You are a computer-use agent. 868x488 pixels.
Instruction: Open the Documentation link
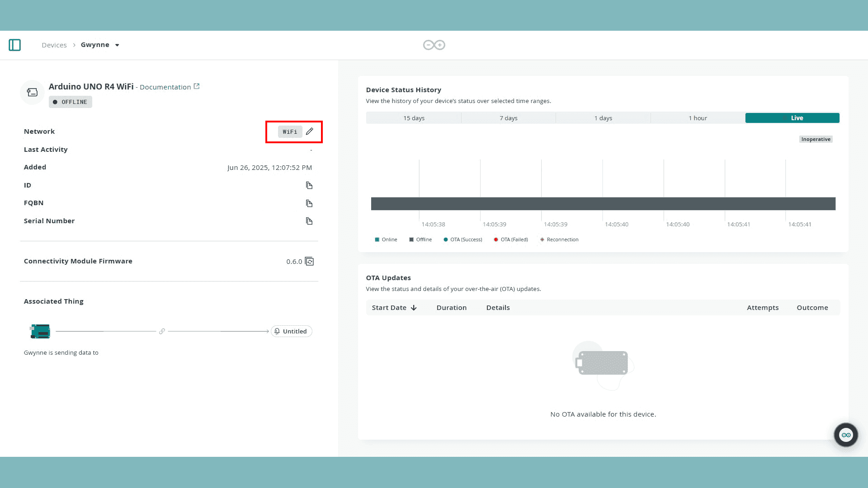pos(165,87)
